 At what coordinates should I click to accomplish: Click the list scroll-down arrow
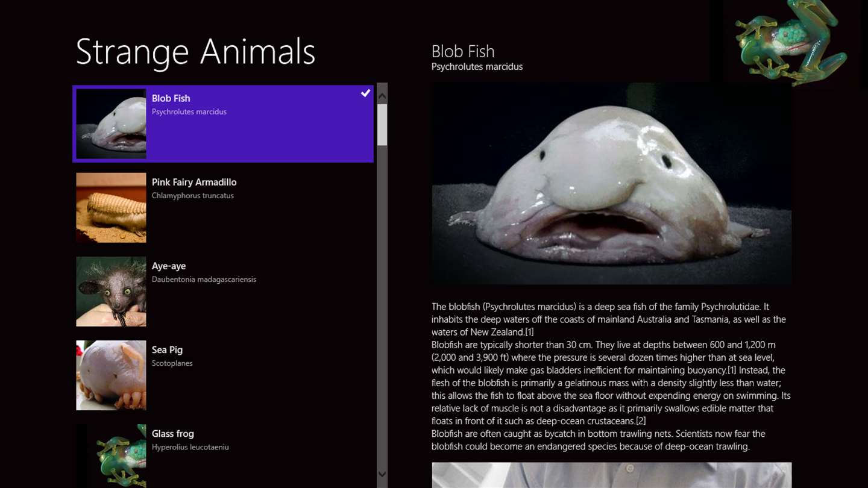[x=382, y=474]
